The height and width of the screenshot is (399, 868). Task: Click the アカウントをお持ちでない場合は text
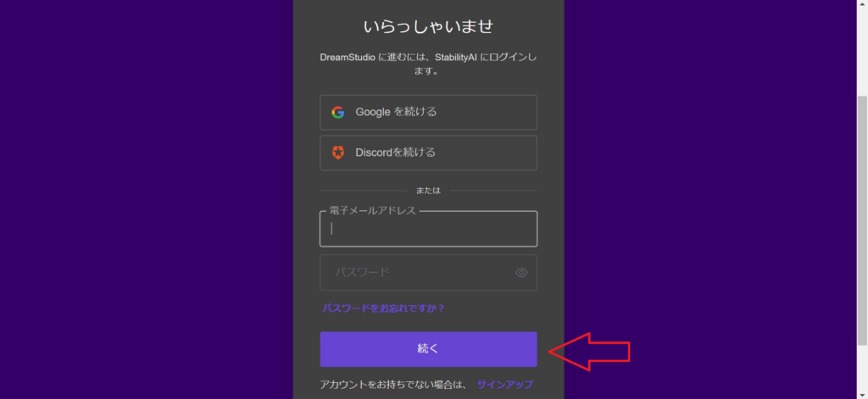(393, 385)
